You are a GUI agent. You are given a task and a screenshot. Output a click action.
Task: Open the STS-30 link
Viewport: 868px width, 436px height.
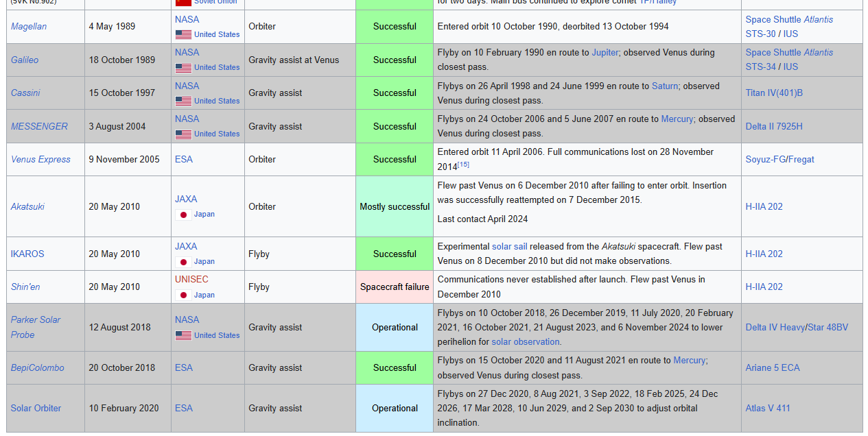tap(761, 34)
